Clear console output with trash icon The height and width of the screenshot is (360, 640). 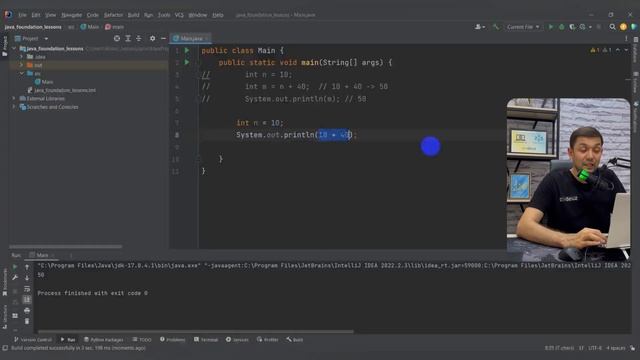[27, 321]
